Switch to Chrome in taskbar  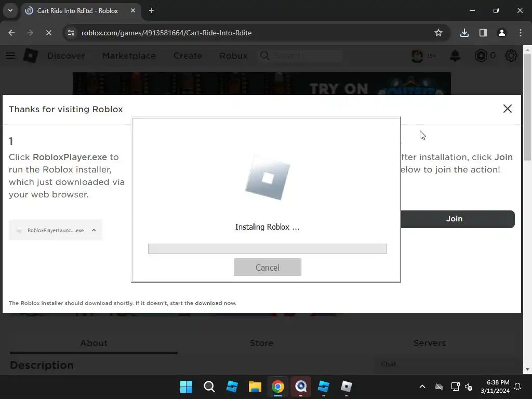click(x=277, y=387)
